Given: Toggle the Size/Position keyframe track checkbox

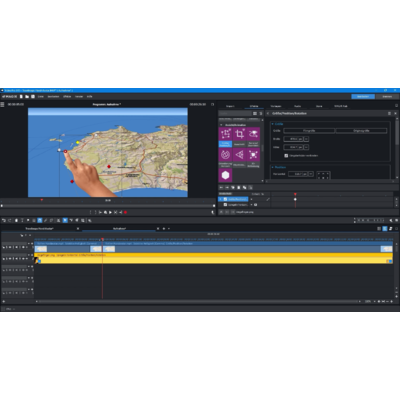Looking at the screenshot, I should point(225,199).
